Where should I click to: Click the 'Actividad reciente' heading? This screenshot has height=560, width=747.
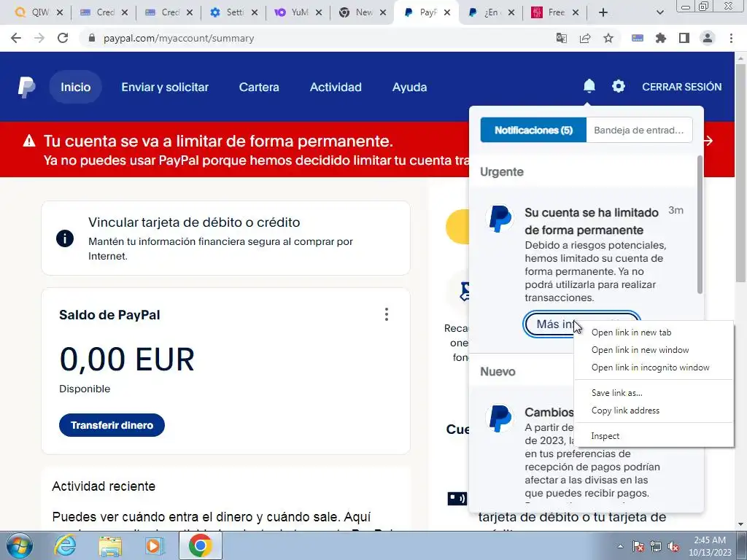point(104,486)
